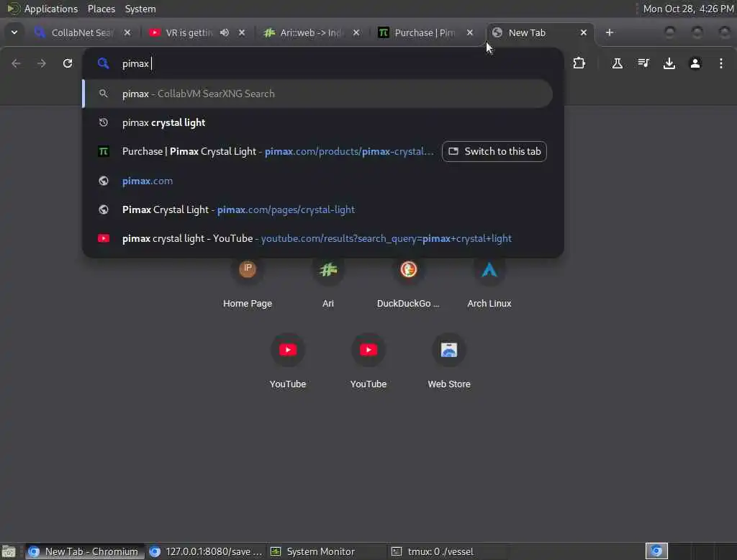
Task: Open the Extensions puzzle icon
Action: 579,63
